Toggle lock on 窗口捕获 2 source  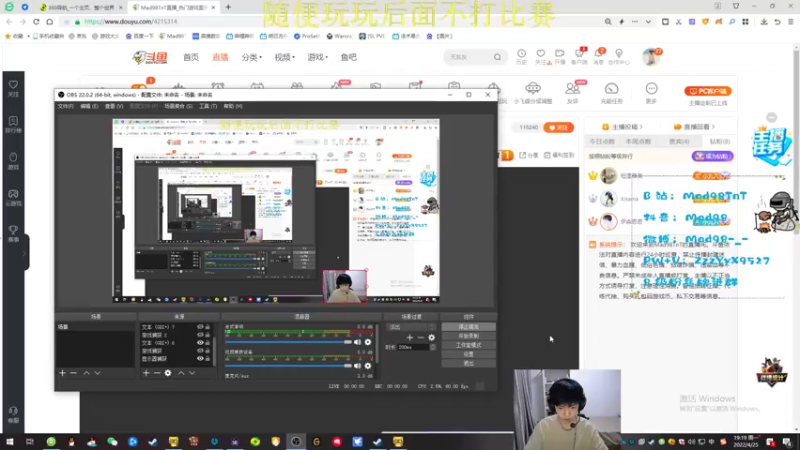[x=208, y=335]
